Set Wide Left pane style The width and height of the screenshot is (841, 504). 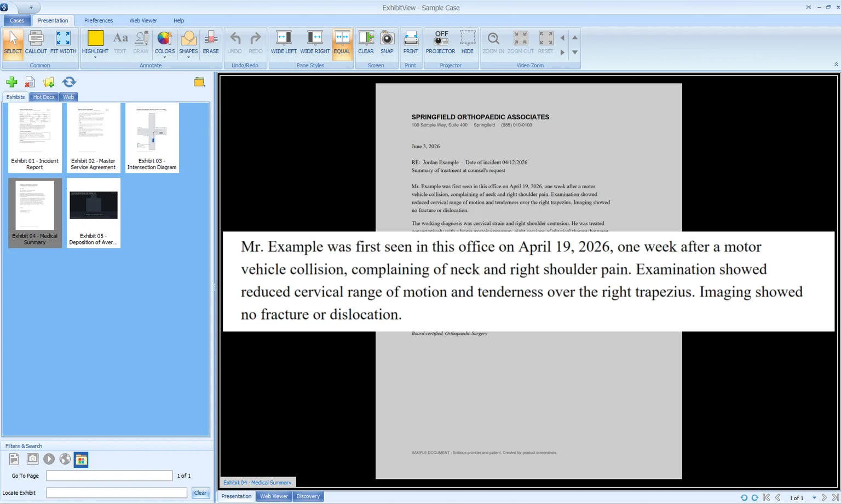(284, 43)
